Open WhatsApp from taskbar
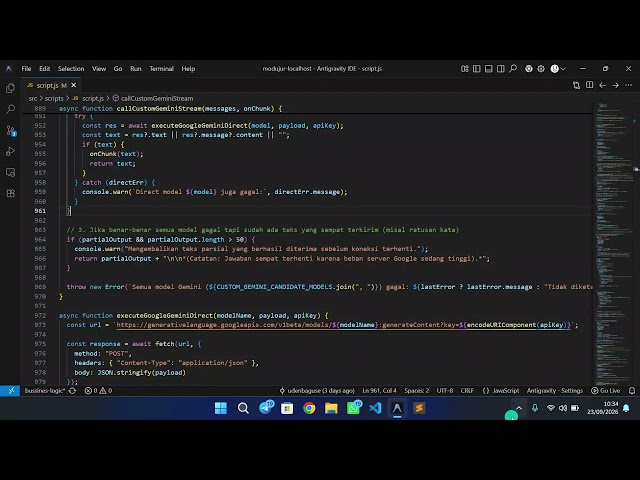Image resolution: width=640 pixels, height=480 pixels. pos(353,408)
